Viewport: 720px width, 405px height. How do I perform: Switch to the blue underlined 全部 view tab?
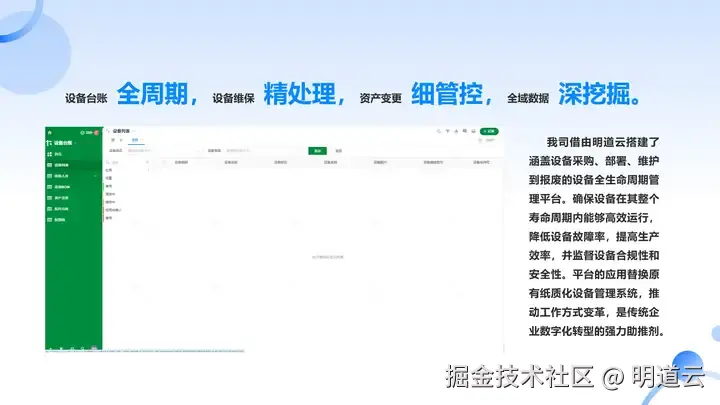pos(135,140)
